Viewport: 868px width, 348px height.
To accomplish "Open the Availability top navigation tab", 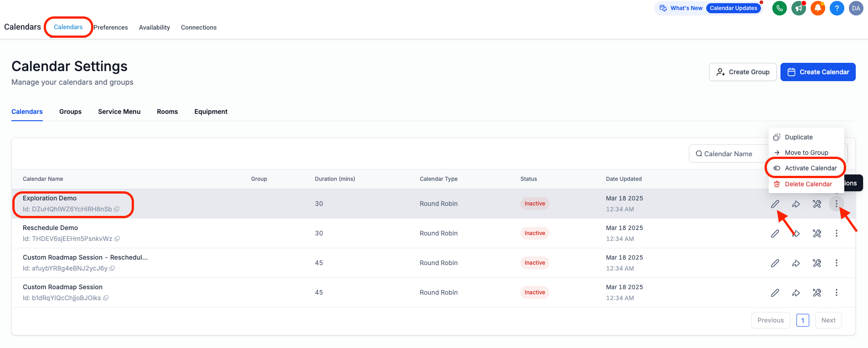I will click(x=154, y=27).
